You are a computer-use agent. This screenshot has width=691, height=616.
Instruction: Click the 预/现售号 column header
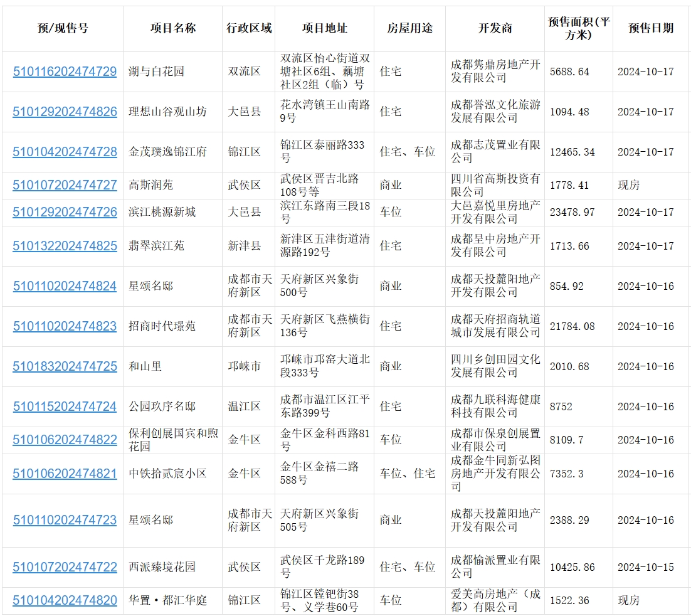63,28
